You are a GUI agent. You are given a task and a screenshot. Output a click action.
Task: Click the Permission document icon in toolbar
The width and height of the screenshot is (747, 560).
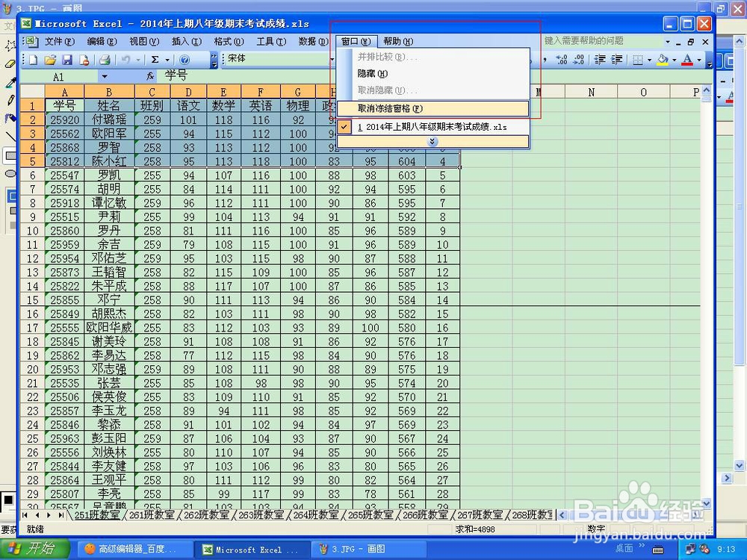click(84, 60)
